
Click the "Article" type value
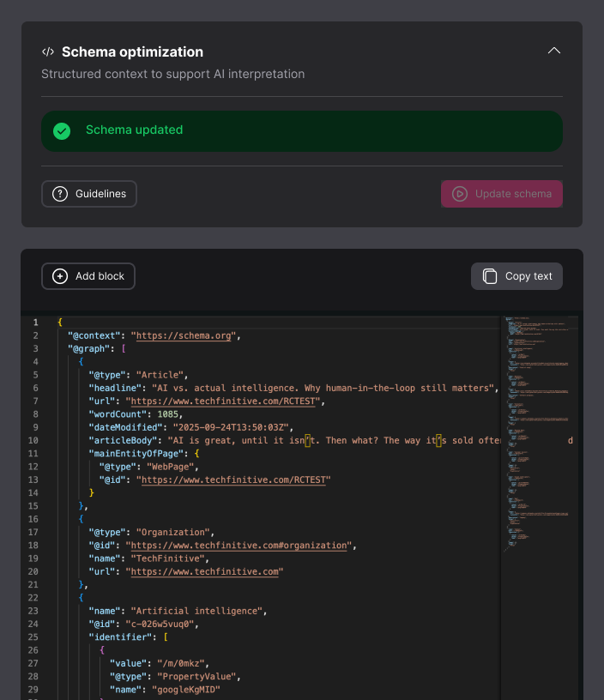pyautogui.click(x=160, y=375)
